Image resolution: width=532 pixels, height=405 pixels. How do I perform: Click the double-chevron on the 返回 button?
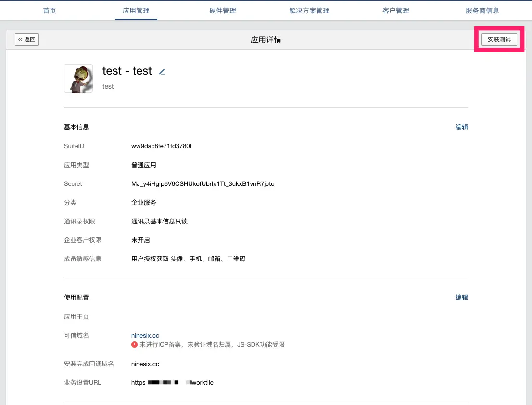[x=21, y=39]
